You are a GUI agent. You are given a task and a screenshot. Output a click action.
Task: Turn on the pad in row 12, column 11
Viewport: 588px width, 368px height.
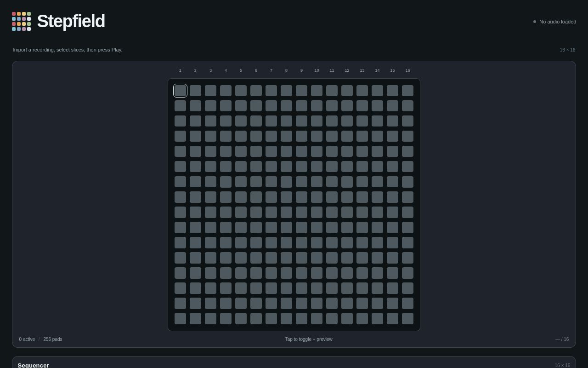[332, 258]
